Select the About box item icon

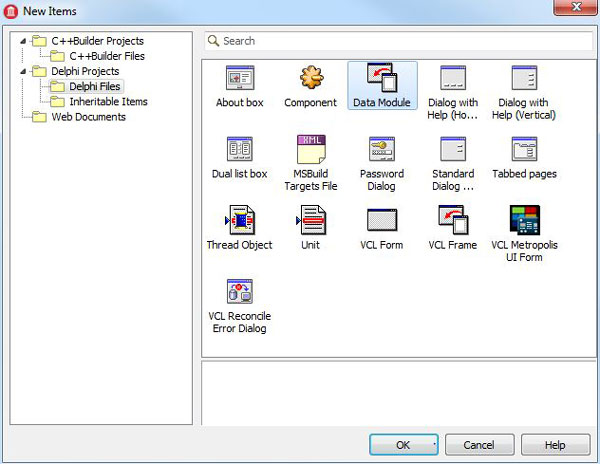coord(240,79)
